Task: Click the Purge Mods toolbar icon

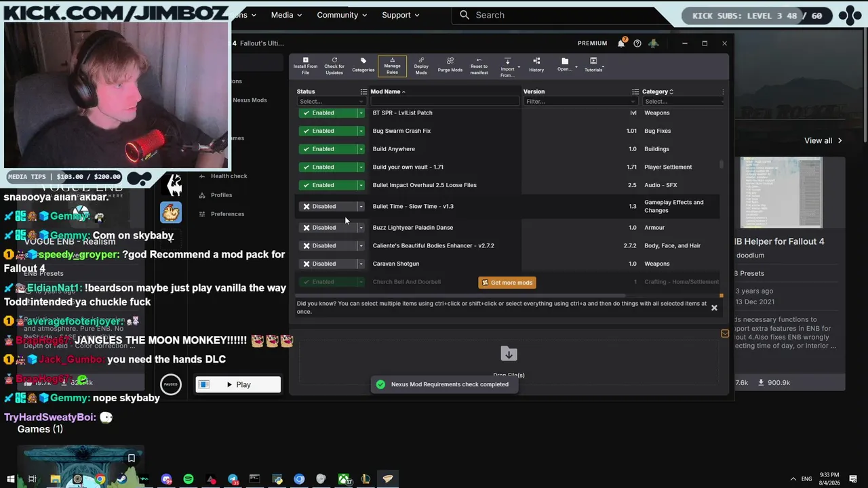Action: click(x=450, y=66)
